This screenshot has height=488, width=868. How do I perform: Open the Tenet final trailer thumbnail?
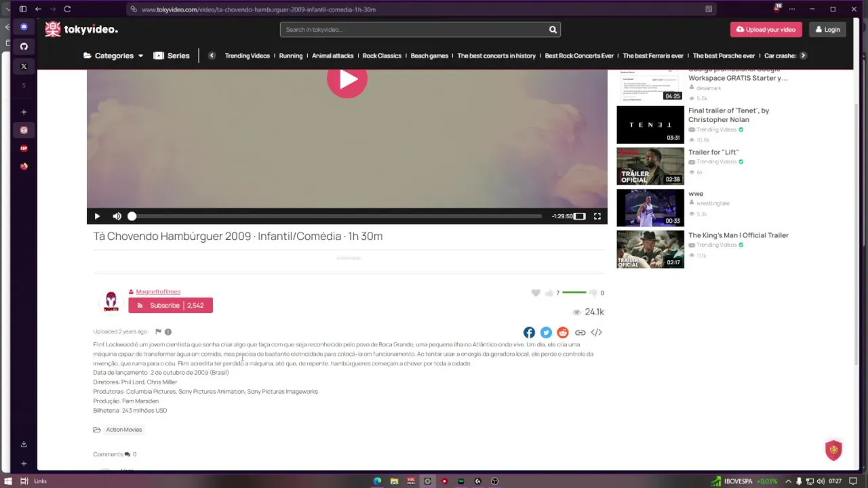tap(650, 125)
